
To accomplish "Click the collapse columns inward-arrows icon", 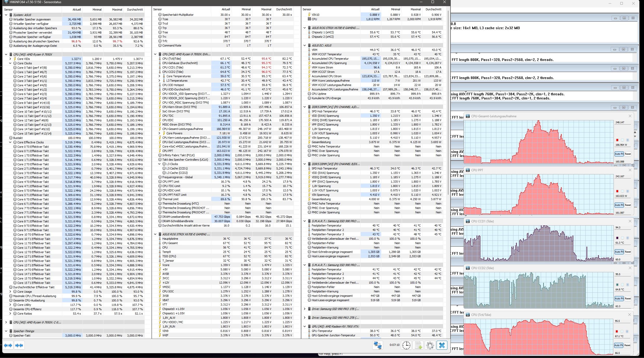I will coord(19,345).
